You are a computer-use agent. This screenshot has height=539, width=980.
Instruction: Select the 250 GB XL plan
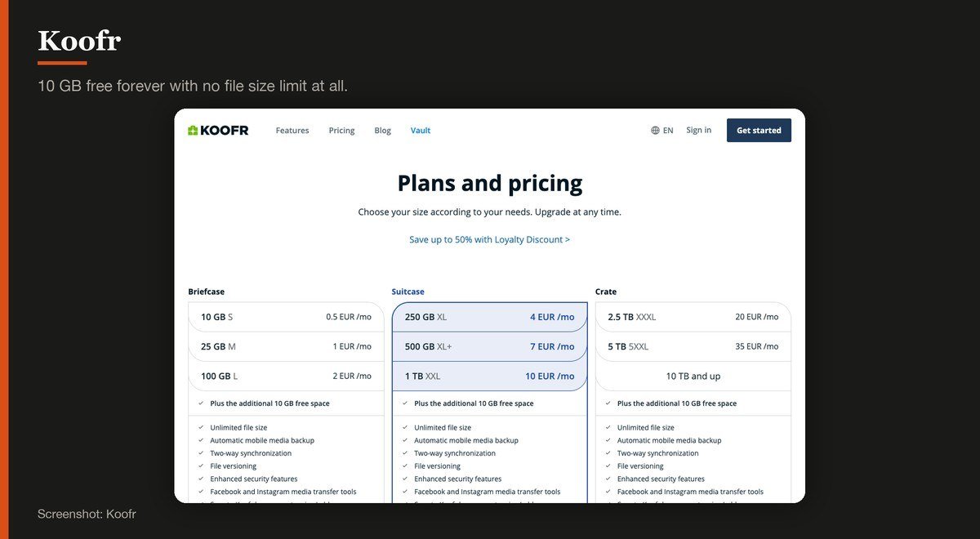tap(489, 317)
